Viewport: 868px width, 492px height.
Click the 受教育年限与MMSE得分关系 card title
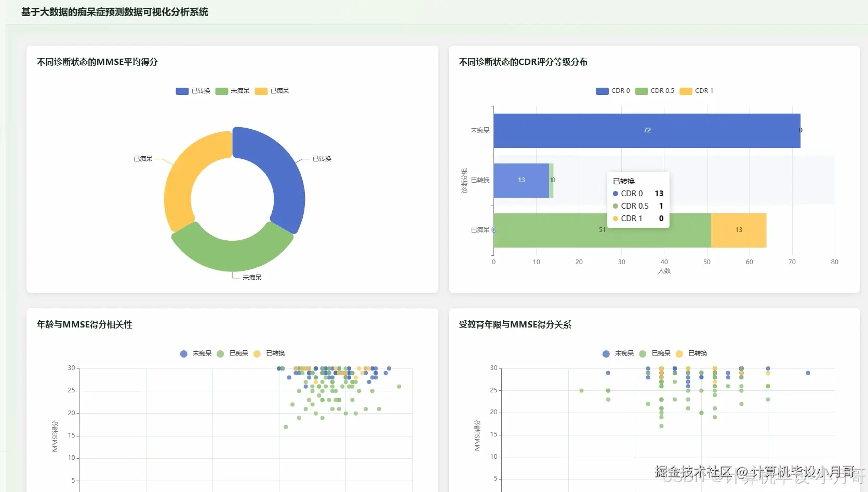(515, 324)
